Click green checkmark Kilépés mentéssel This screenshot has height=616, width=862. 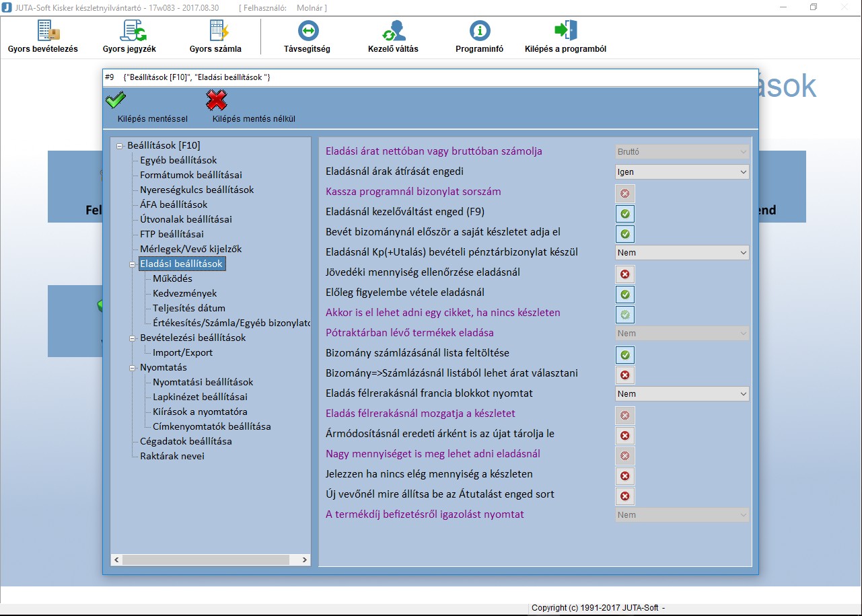pyautogui.click(x=116, y=102)
